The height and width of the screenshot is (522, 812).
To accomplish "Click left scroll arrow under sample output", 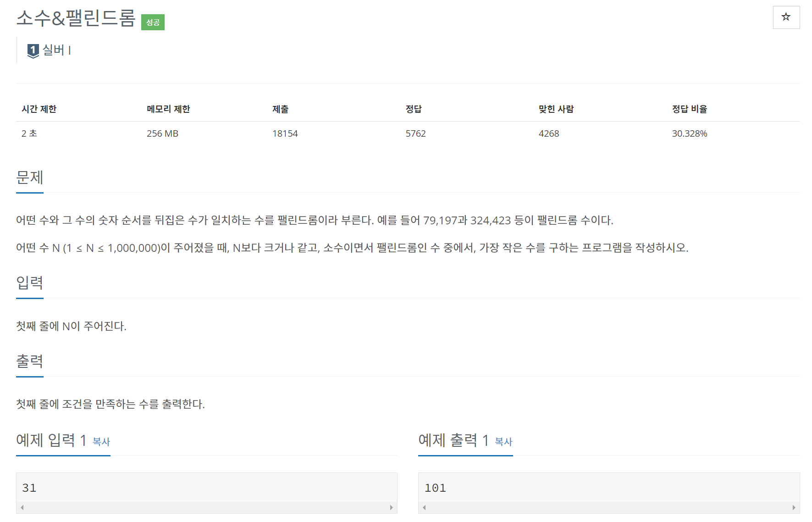I will click(424, 507).
